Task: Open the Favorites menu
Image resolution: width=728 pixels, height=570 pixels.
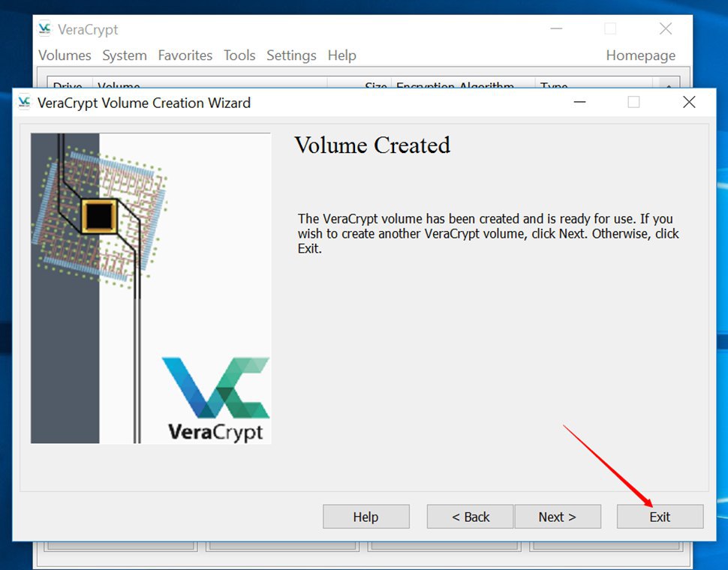Action: [x=185, y=55]
